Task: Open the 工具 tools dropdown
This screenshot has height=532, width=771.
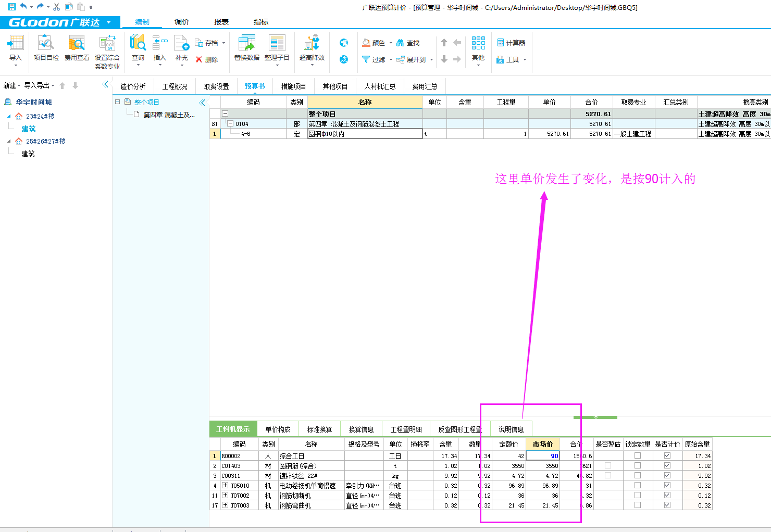Action: pos(525,59)
